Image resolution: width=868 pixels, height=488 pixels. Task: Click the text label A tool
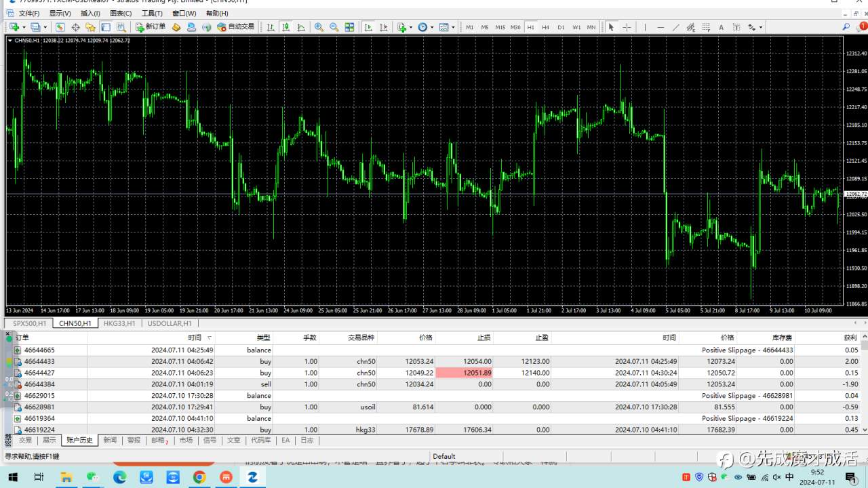[721, 27]
